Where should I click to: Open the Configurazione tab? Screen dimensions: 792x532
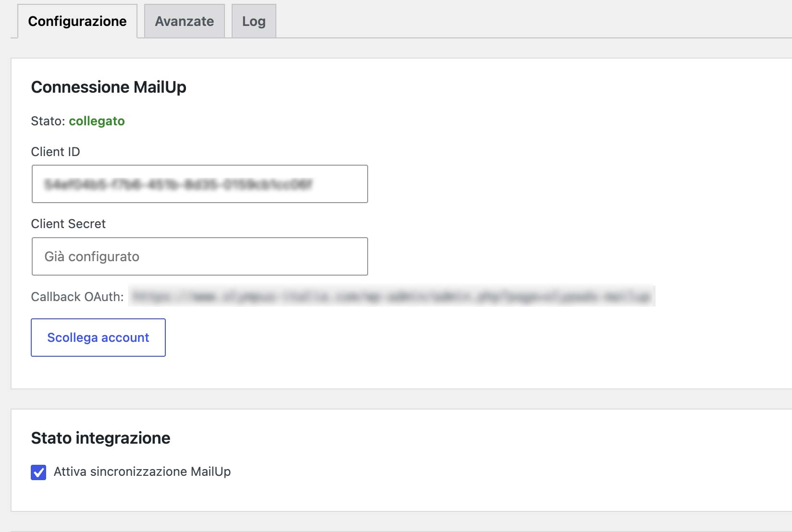click(x=77, y=21)
